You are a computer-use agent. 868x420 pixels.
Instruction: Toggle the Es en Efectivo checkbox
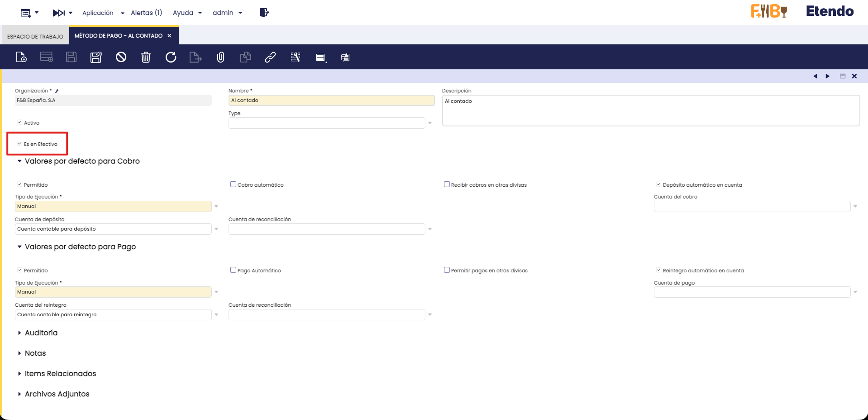[x=19, y=144]
